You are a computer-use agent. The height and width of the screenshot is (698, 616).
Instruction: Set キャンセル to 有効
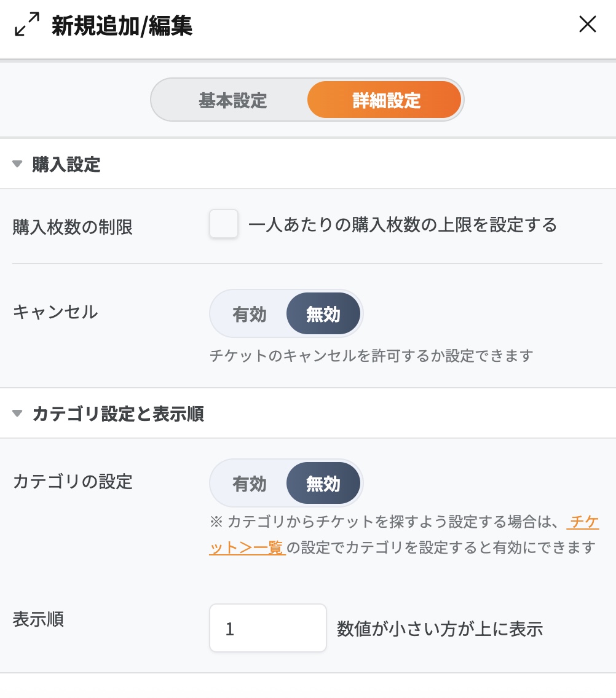[250, 314]
